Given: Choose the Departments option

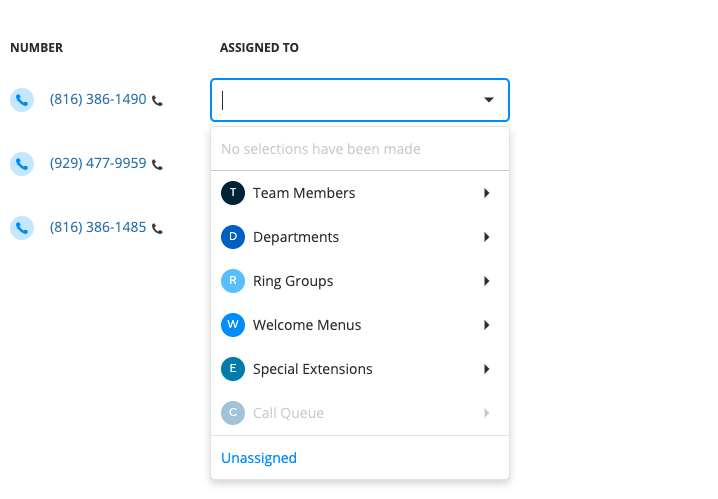Looking at the screenshot, I should tap(359, 237).
